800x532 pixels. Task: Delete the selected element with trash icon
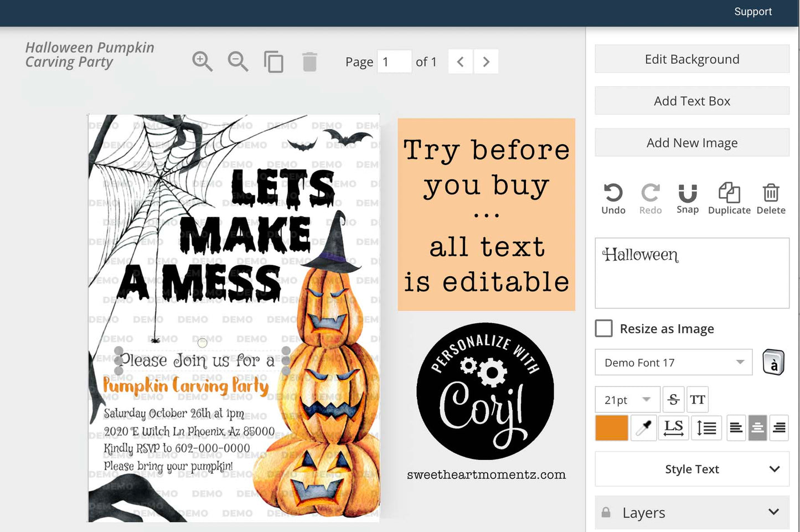coord(771,193)
